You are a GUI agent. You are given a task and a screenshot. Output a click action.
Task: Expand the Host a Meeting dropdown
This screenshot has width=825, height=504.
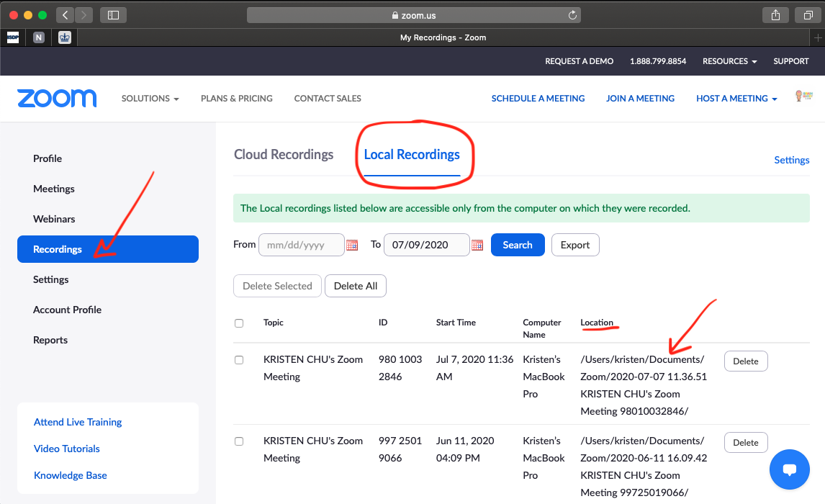[x=736, y=99]
